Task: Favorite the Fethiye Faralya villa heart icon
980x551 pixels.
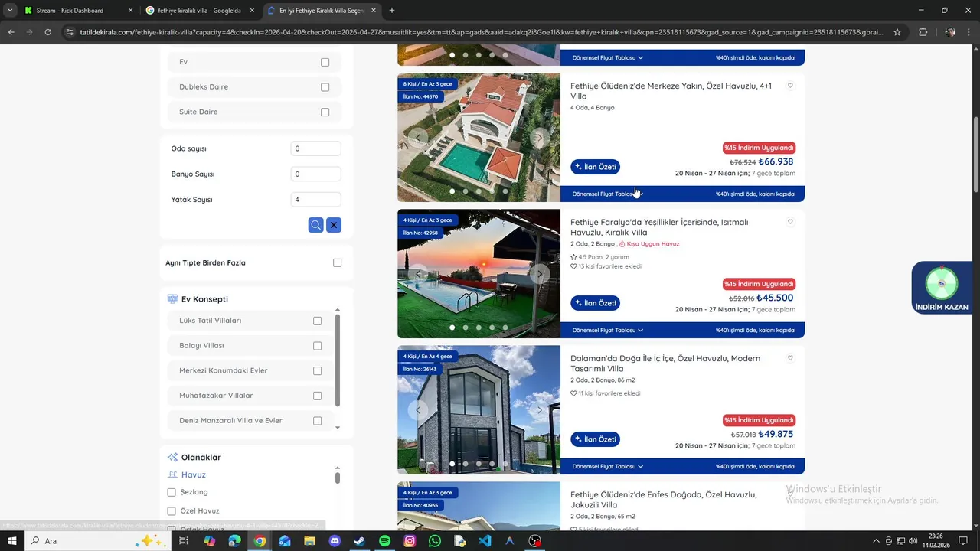Action: 791,222
